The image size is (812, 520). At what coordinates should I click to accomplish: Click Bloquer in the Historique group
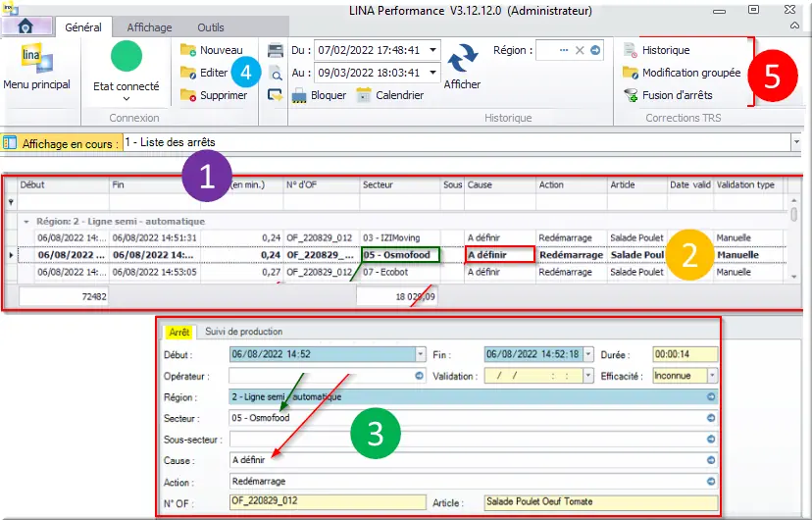coord(319,95)
